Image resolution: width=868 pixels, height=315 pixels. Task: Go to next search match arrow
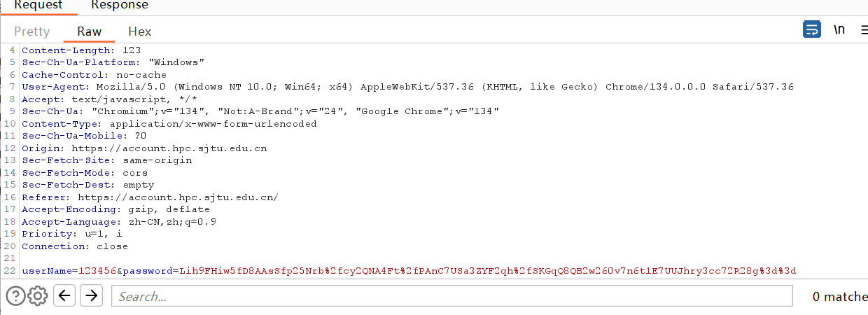pos(90,296)
